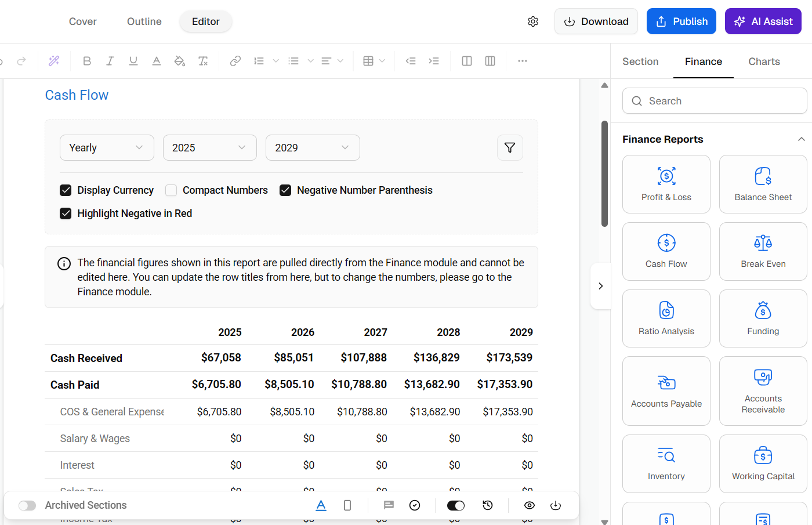
Task: Open the fill color bucket tool
Action: (180, 61)
